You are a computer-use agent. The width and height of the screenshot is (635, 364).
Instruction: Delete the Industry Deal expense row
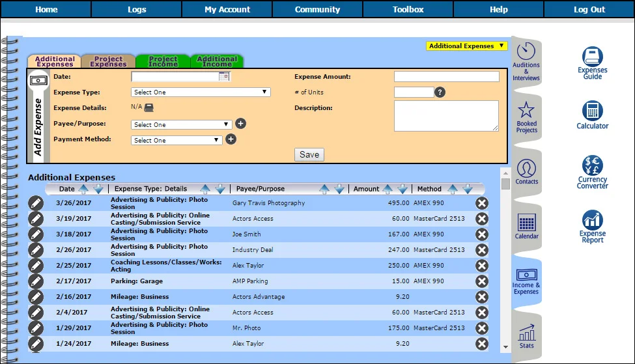tap(481, 250)
